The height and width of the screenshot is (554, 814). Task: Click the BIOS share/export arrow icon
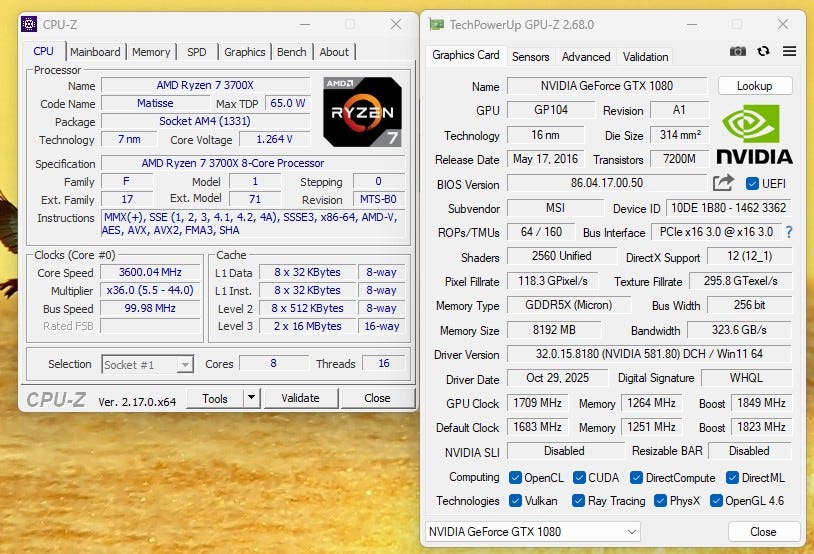click(x=723, y=183)
